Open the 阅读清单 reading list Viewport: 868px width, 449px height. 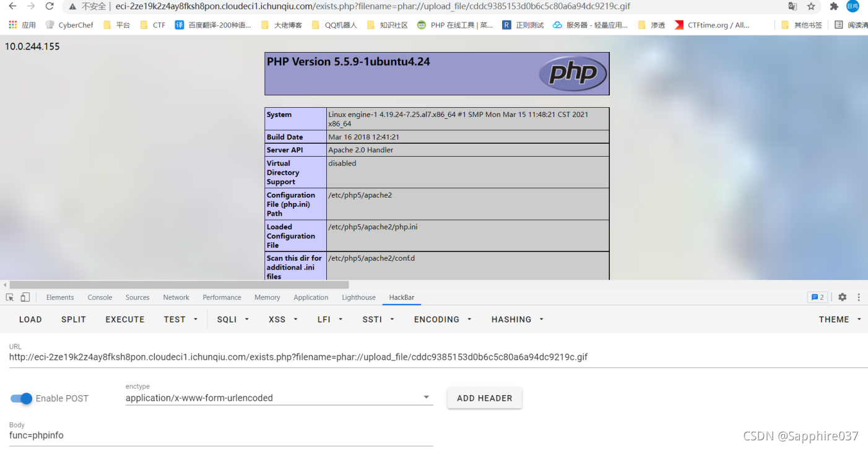pos(851,25)
